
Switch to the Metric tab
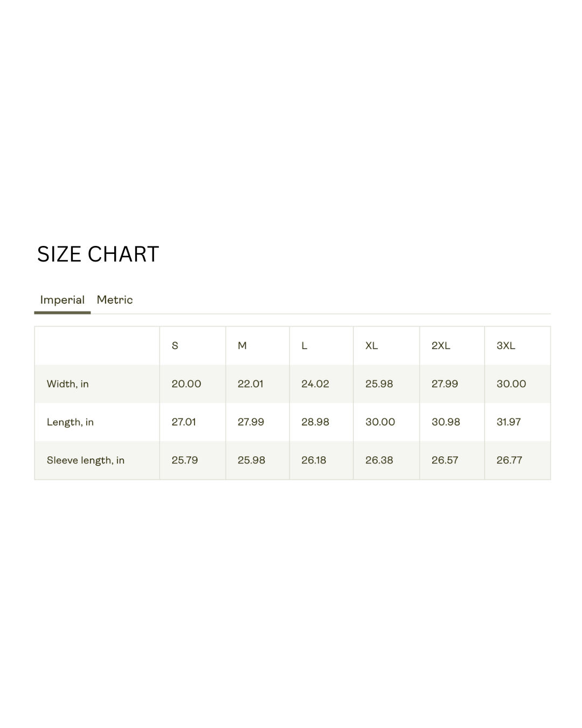coord(115,300)
